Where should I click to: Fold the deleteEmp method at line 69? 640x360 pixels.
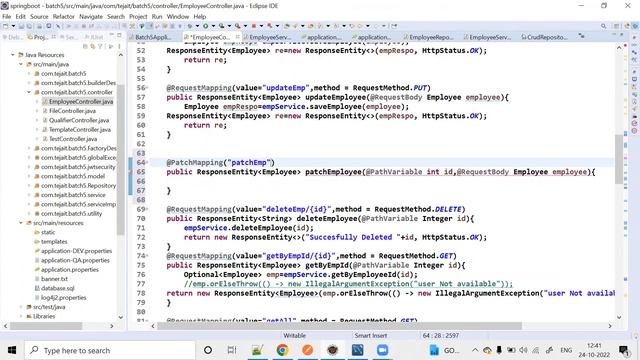coord(147,209)
